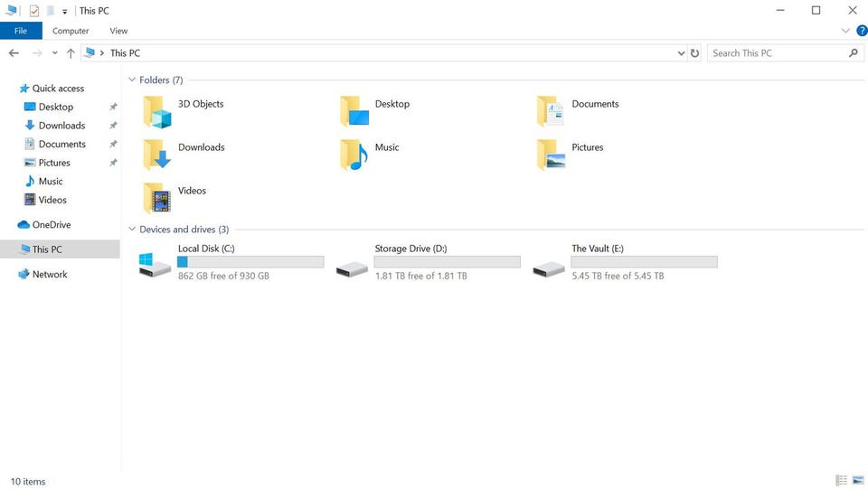Open the Computer ribbon tab

[x=71, y=31]
